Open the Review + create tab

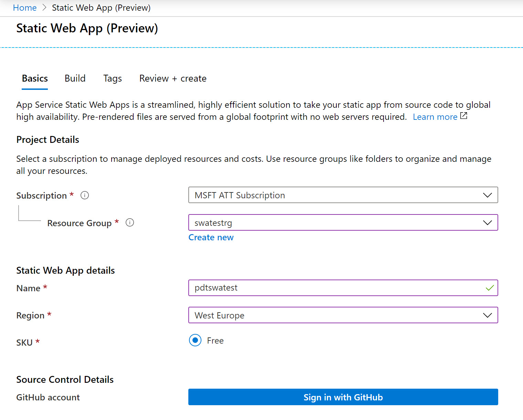[173, 78]
